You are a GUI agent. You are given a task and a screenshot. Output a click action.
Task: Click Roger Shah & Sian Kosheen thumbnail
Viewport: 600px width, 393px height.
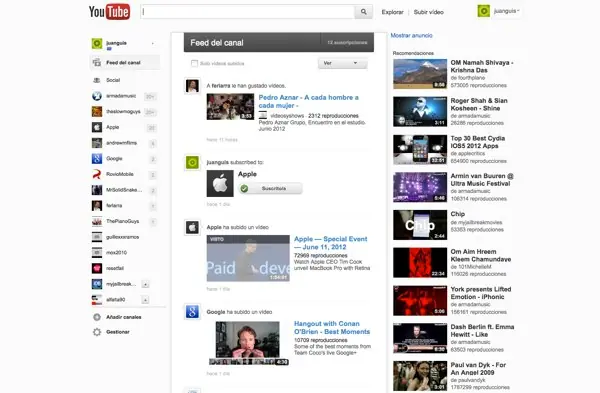click(x=420, y=112)
